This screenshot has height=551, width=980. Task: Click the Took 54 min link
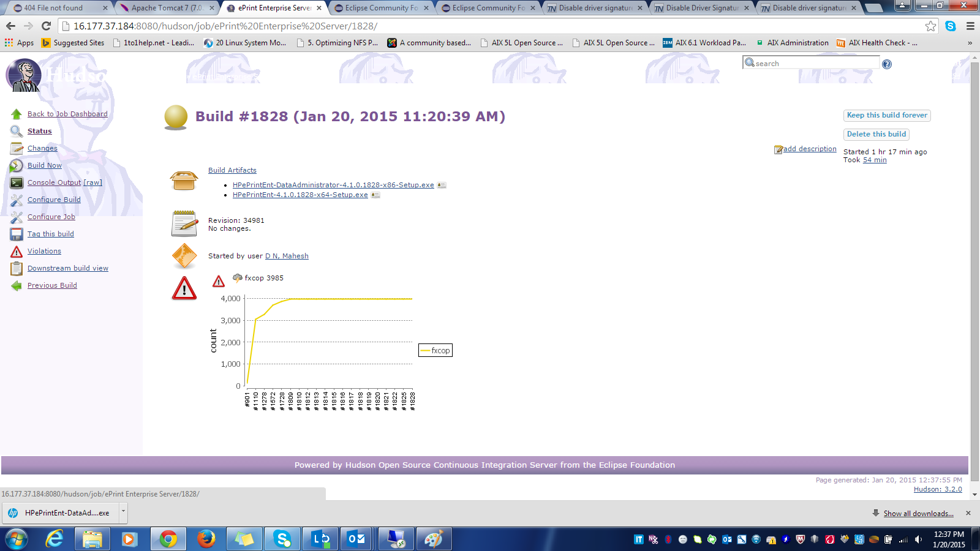click(x=875, y=160)
